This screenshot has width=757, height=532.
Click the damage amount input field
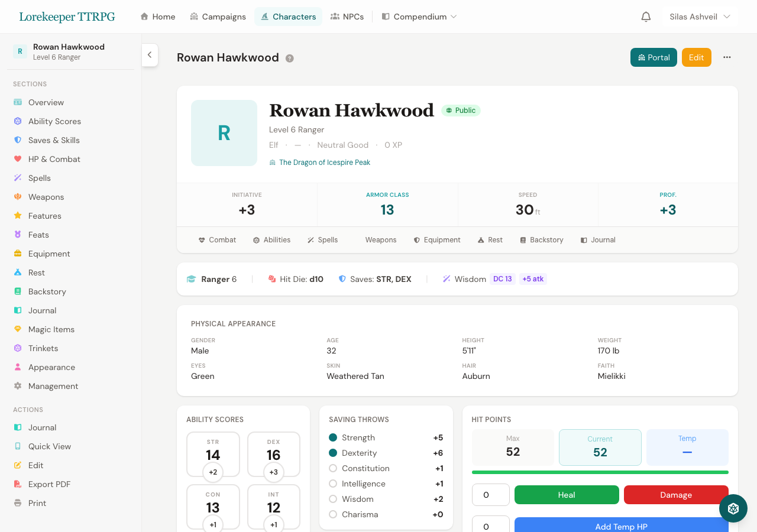(x=490, y=495)
